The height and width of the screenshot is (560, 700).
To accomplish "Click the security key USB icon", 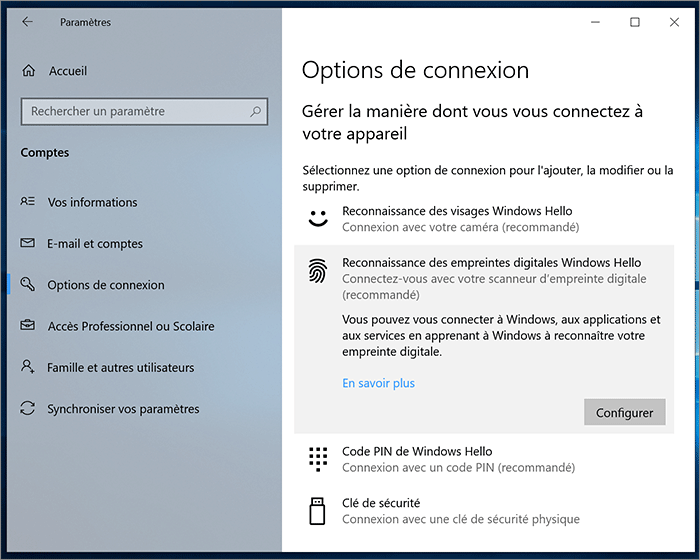I will click(x=318, y=511).
